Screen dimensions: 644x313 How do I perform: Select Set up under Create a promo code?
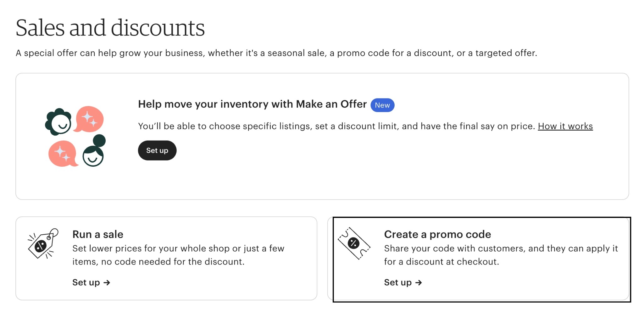click(x=398, y=282)
